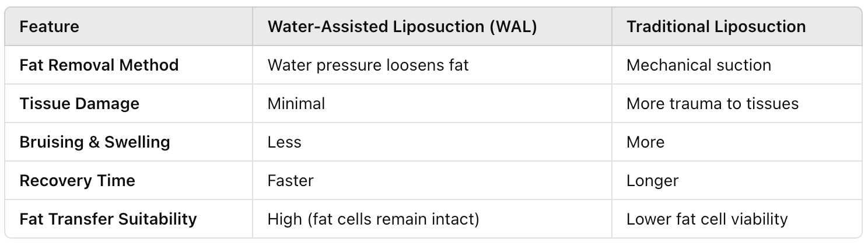Viewport: 868px width, 245px height.
Task: Select the Feature column header
Action: 49,27
